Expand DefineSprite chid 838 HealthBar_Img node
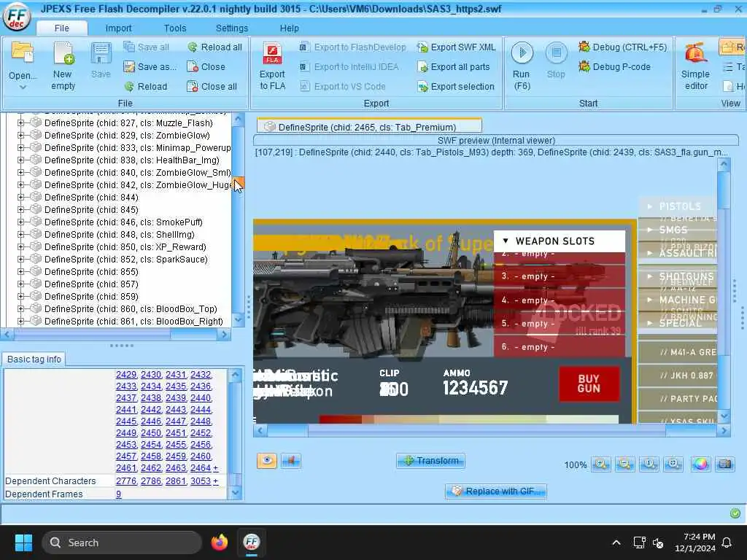Viewport: 747px width, 560px height. 20,160
